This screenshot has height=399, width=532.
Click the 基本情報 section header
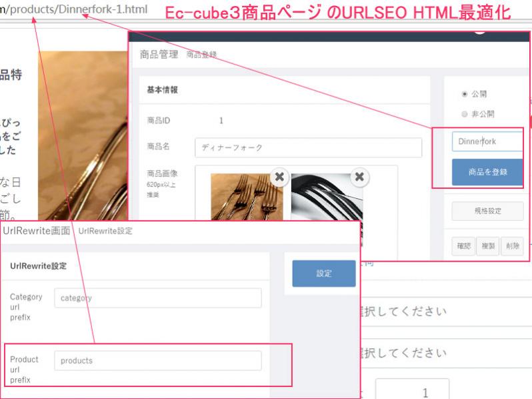click(x=162, y=89)
